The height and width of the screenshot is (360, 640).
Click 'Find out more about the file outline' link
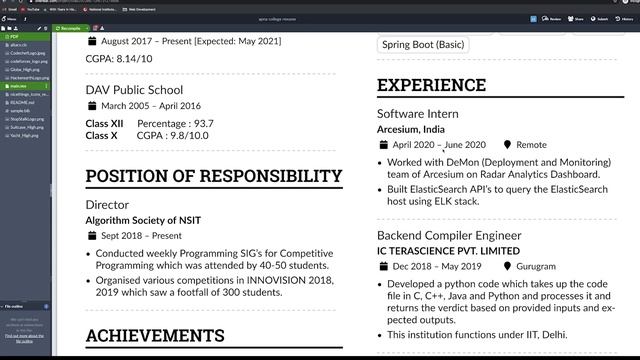24,338
